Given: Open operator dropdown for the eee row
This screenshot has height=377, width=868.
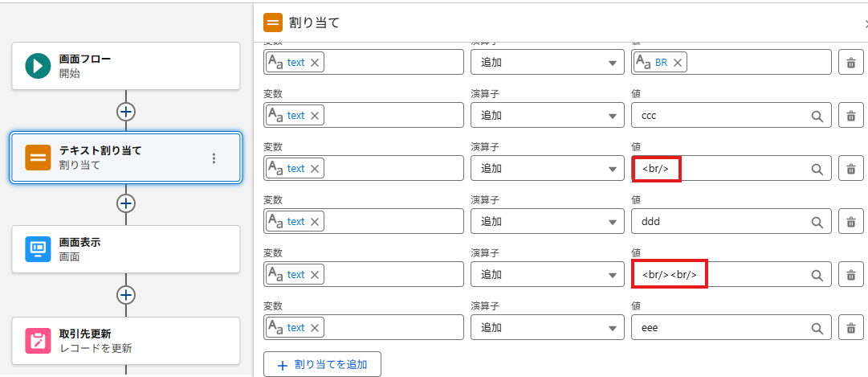Looking at the screenshot, I should (547, 328).
